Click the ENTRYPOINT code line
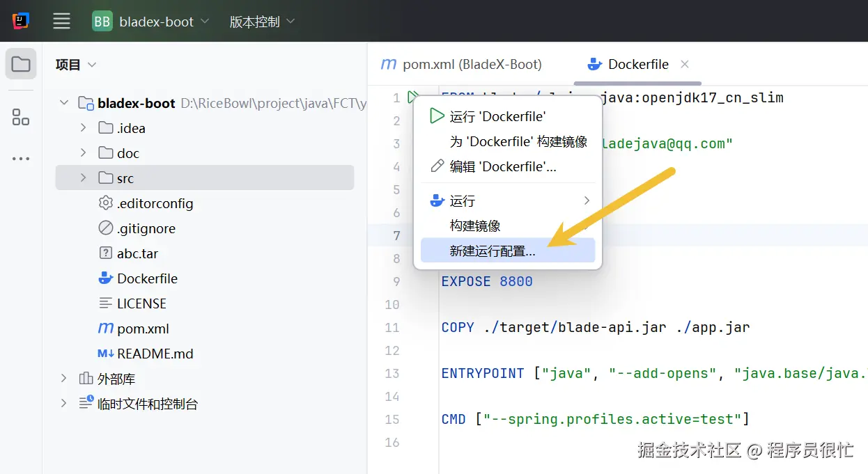This screenshot has width=868, height=474. (654, 373)
